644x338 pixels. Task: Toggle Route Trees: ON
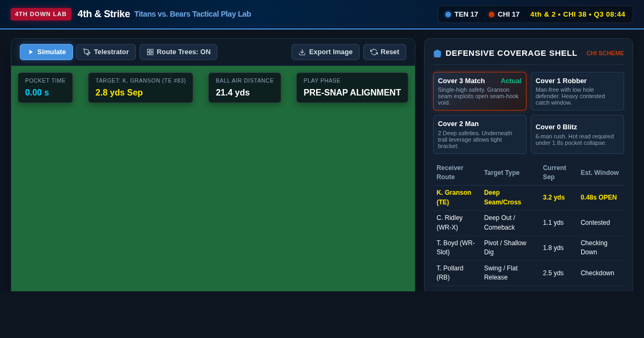[x=179, y=52]
